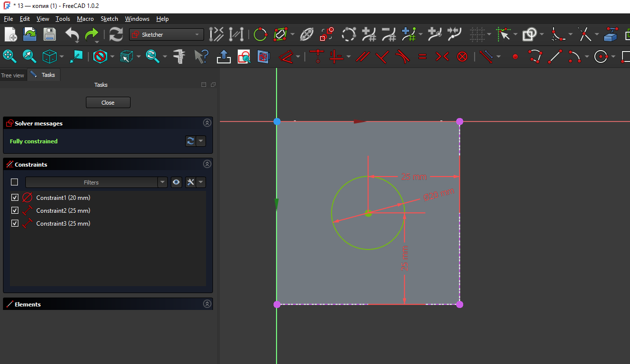Open the draw style dropdown arrow
Image resolution: width=630 pixels, height=364 pixels.
[x=112, y=57]
